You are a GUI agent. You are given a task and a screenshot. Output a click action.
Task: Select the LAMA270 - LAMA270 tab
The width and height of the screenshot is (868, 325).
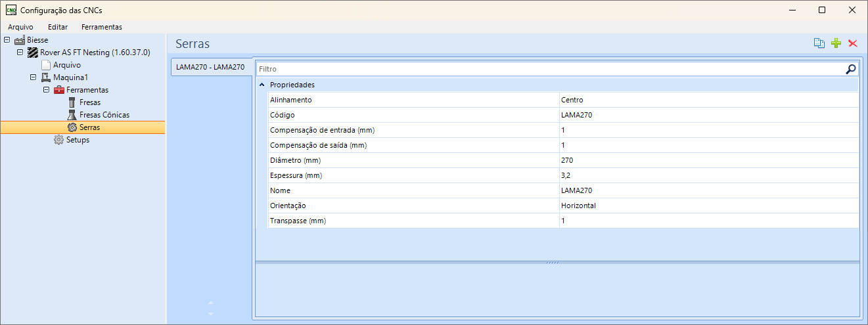pyautogui.click(x=210, y=67)
